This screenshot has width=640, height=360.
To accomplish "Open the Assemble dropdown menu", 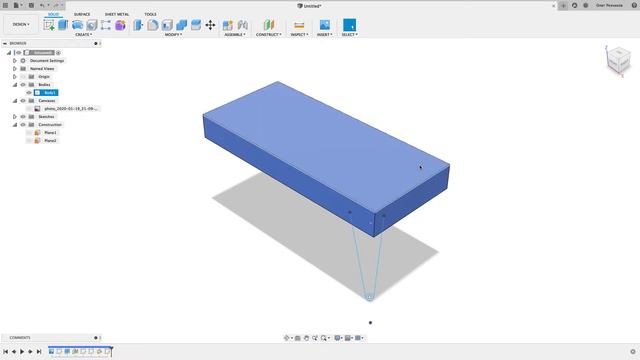I will [x=235, y=35].
